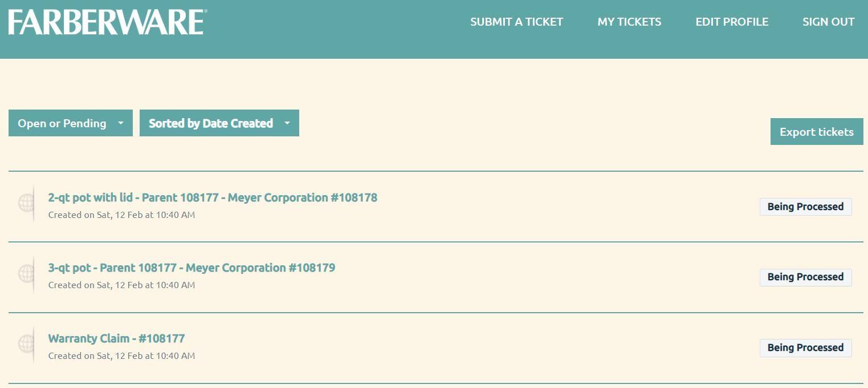Open Submit a Ticket in the navigation

[x=516, y=22]
